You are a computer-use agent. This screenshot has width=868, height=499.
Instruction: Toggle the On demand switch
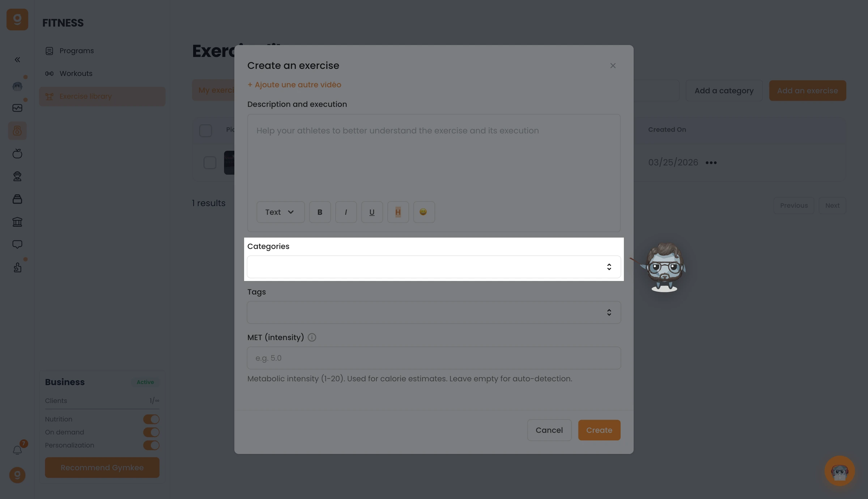(151, 432)
